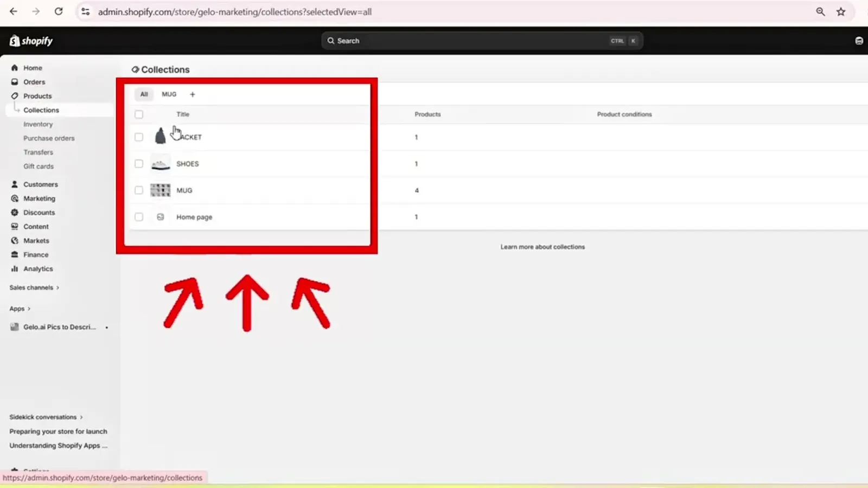
Task: Click the Shopify logo
Action: click(x=31, y=41)
